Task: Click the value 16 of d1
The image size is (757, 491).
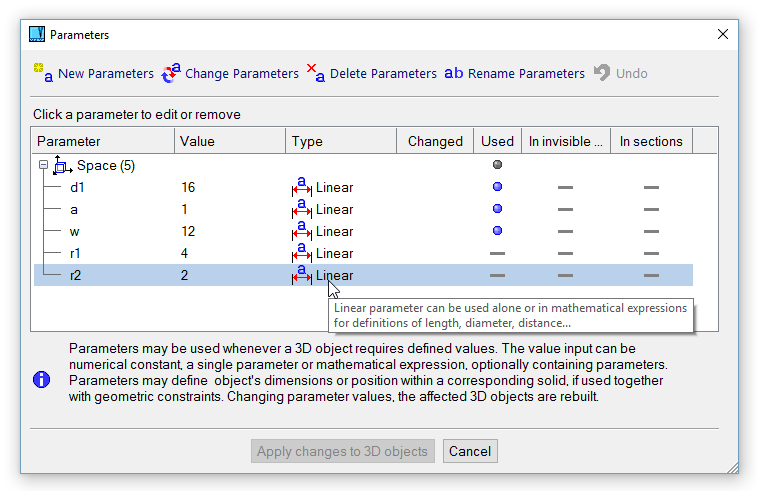Action: [189, 187]
